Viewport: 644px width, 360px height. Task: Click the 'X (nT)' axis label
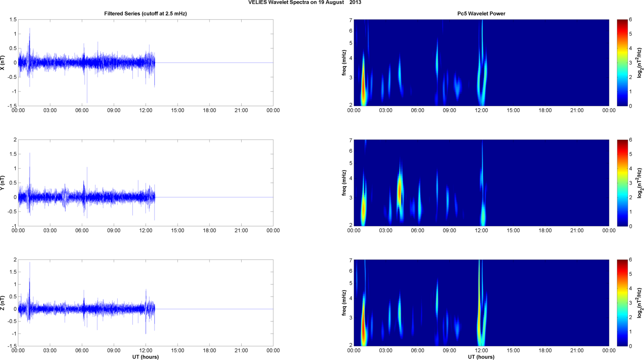(x=3, y=63)
